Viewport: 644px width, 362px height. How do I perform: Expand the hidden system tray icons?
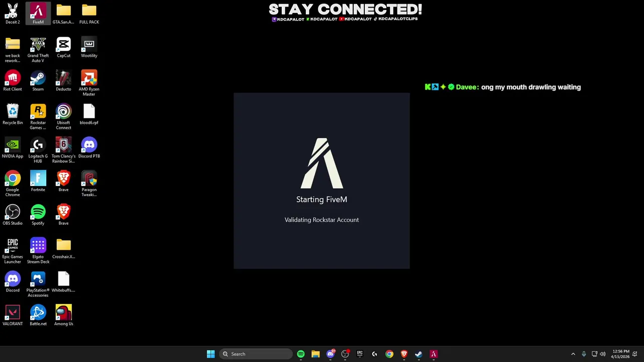point(573,354)
